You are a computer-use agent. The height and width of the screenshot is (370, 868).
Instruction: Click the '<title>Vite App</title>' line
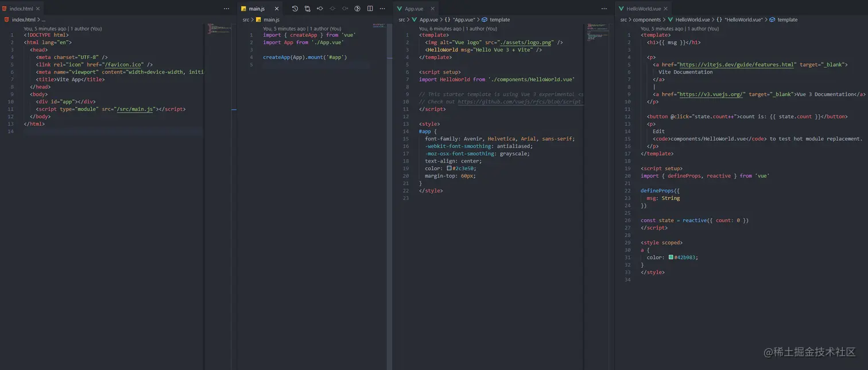70,80
